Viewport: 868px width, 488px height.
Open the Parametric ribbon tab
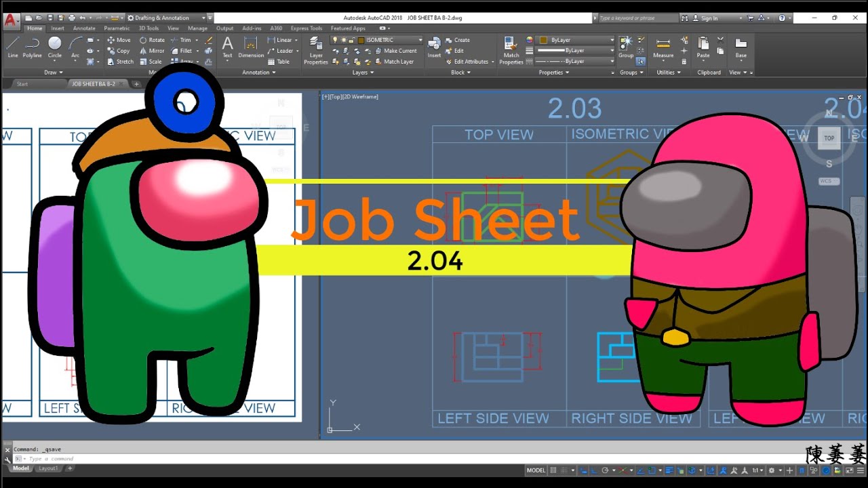coord(117,28)
